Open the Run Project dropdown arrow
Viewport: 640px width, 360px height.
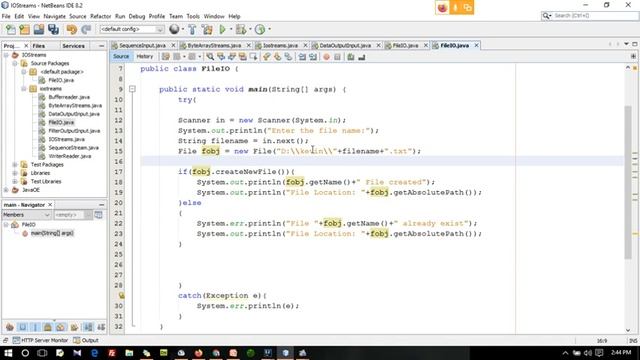[231, 29]
